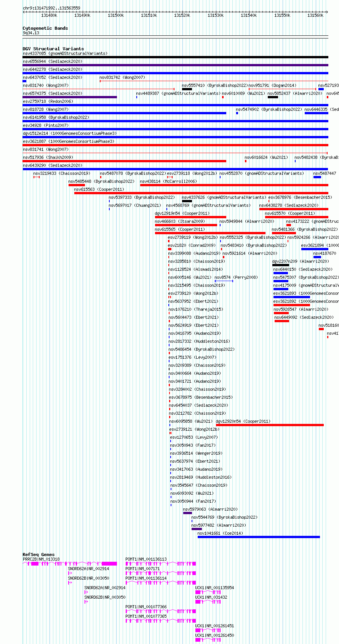
Task: Click nsv6449092 (Sedlazeck2020) label
Action: (304, 317)
